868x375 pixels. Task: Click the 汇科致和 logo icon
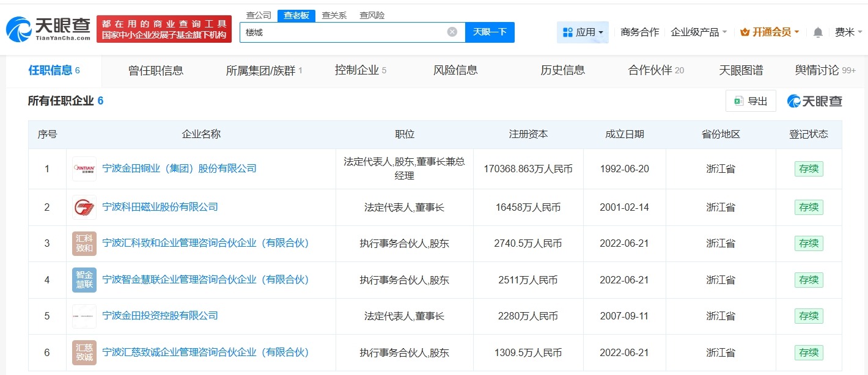point(84,243)
